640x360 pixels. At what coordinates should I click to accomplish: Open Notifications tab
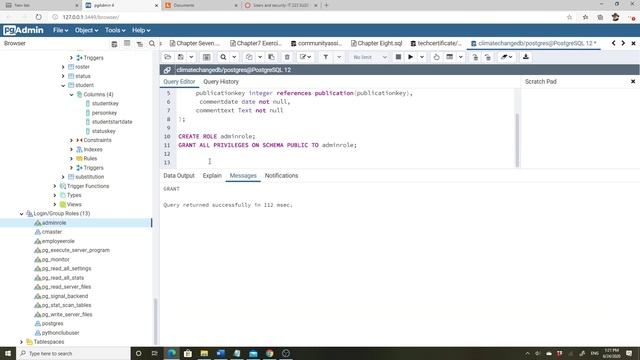(x=281, y=176)
